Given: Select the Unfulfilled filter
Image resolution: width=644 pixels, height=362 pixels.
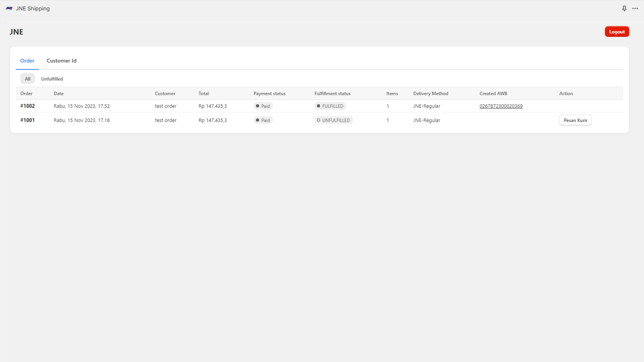Looking at the screenshot, I should (x=52, y=79).
